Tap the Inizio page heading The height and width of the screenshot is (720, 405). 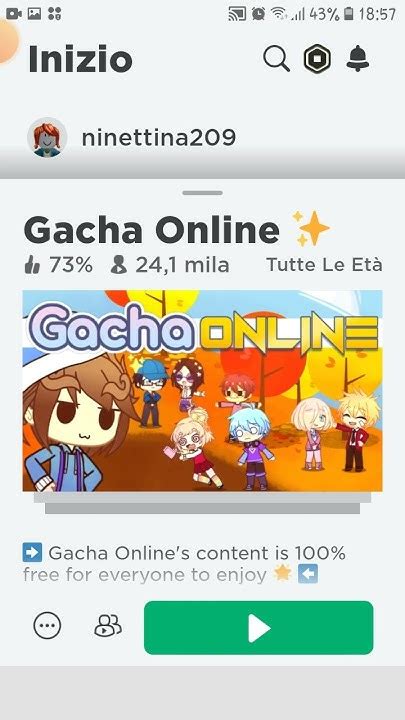click(80, 59)
